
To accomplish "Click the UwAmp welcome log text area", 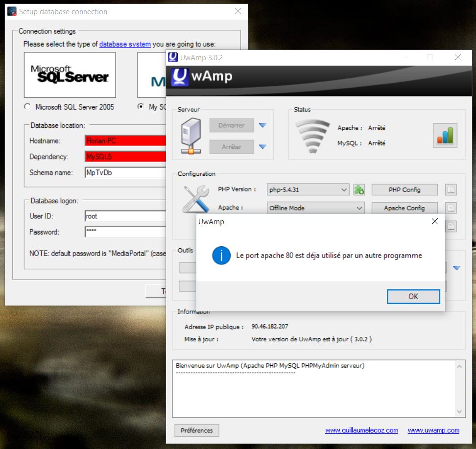I will (x=314, y=389).
